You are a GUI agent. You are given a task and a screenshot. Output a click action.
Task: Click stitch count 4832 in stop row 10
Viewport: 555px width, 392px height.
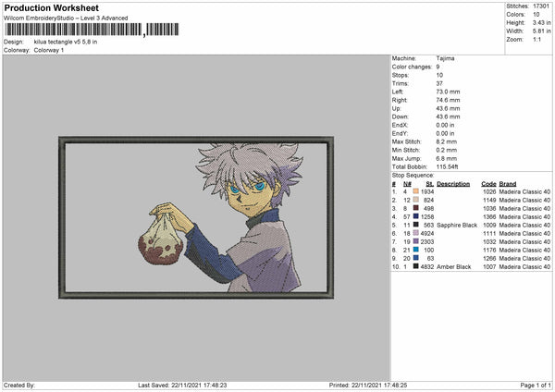427,267
